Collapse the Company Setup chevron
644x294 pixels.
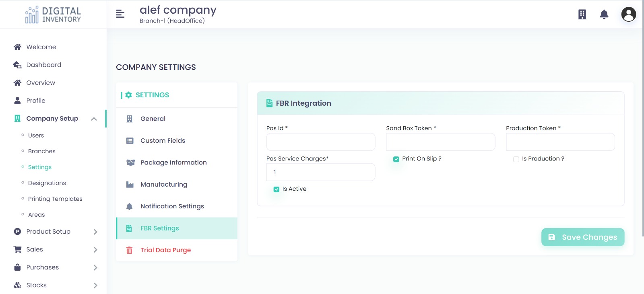(94, 119)
